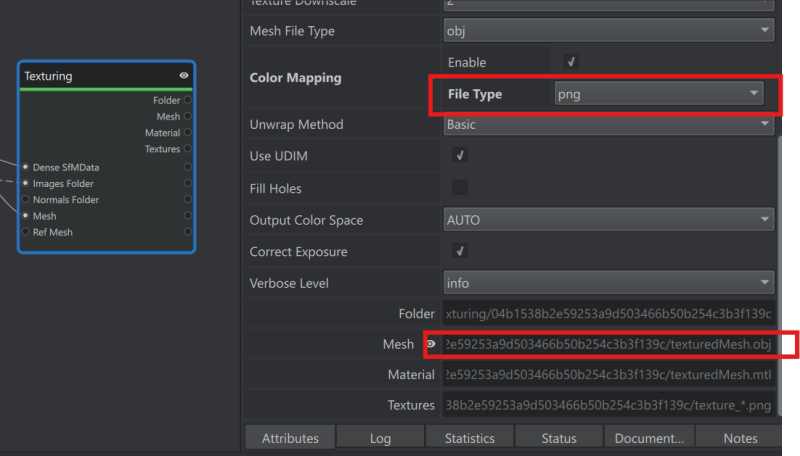Click the Dense SfMData right-side pin
The width and height of the screenshot is (800, 456).
pyautogui.click(x=188, y=167)
